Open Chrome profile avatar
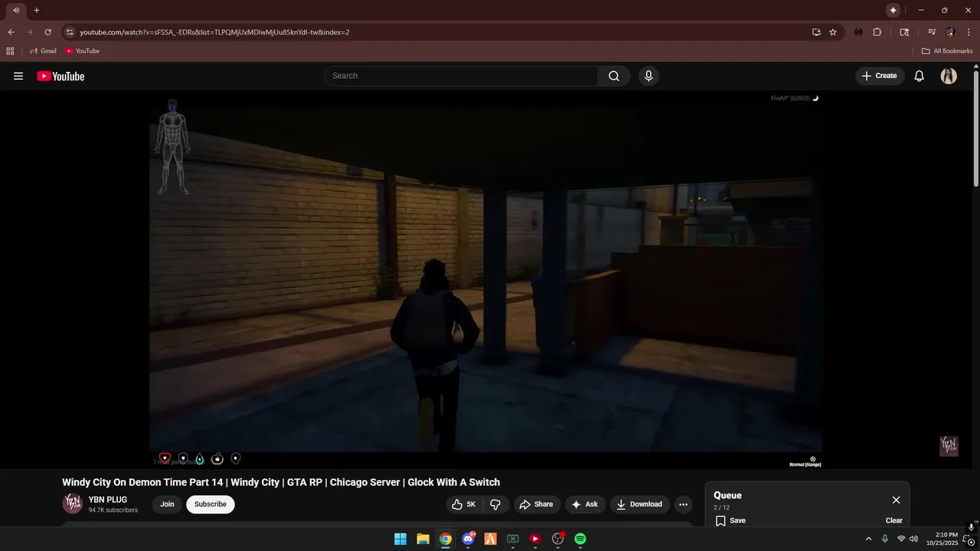The image size is (980, 551). pos(950,32)
